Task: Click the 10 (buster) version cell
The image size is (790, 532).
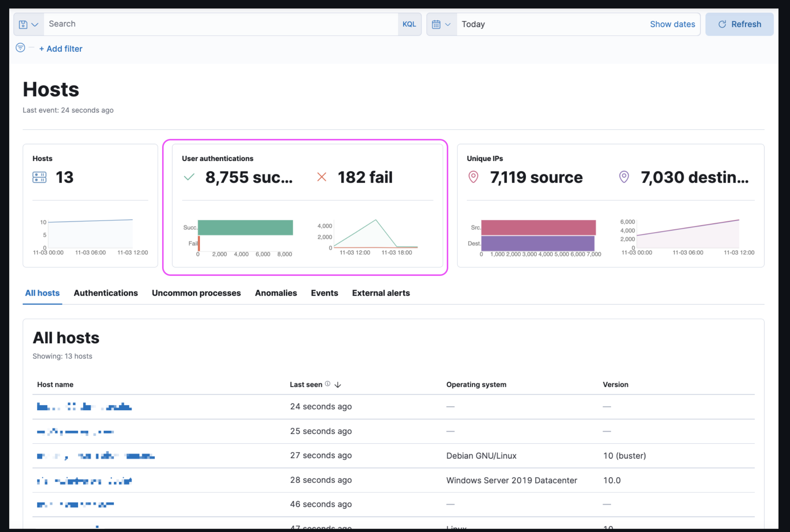Action: pyautogui.click(x=624, y=456)
